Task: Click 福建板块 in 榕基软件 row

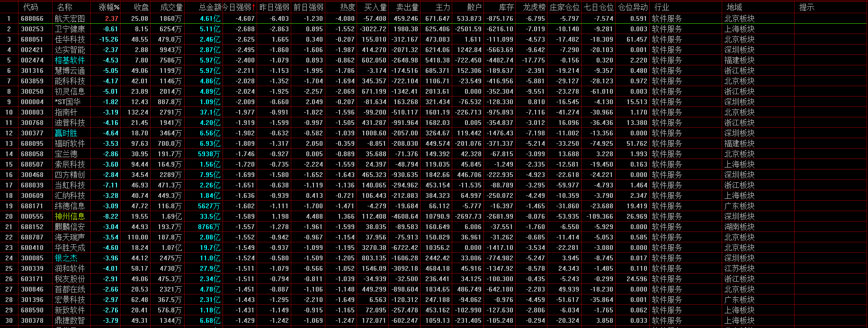Action: pos(739,60)
